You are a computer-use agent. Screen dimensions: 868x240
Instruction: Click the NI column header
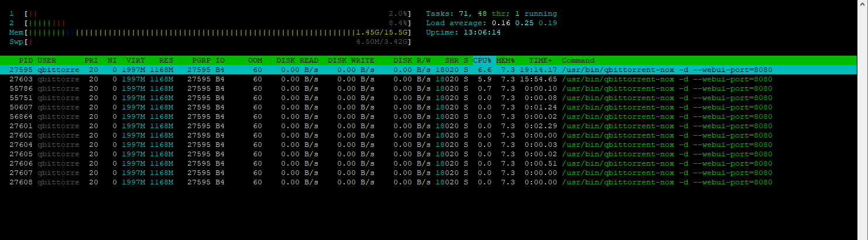point(112,60)
